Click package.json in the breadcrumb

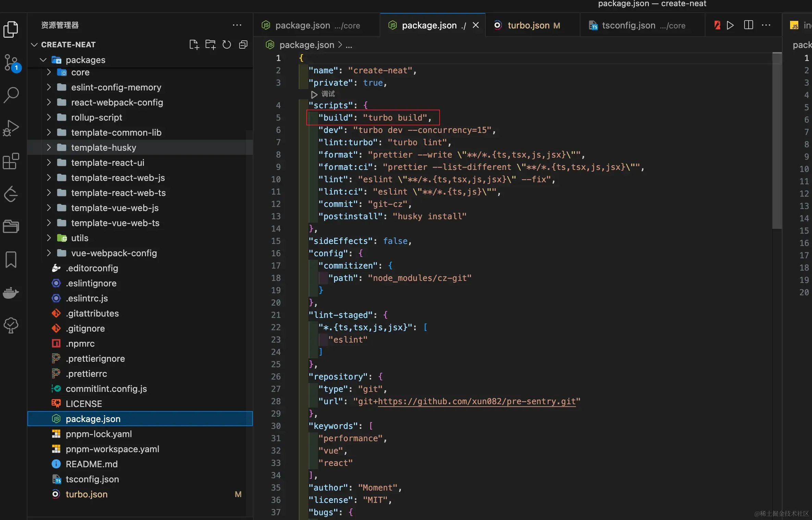(x=307, y=45)
